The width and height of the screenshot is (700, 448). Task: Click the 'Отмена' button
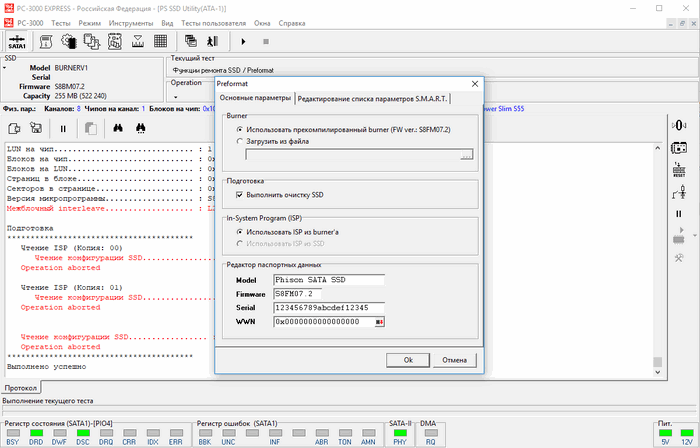pos(455,359)
